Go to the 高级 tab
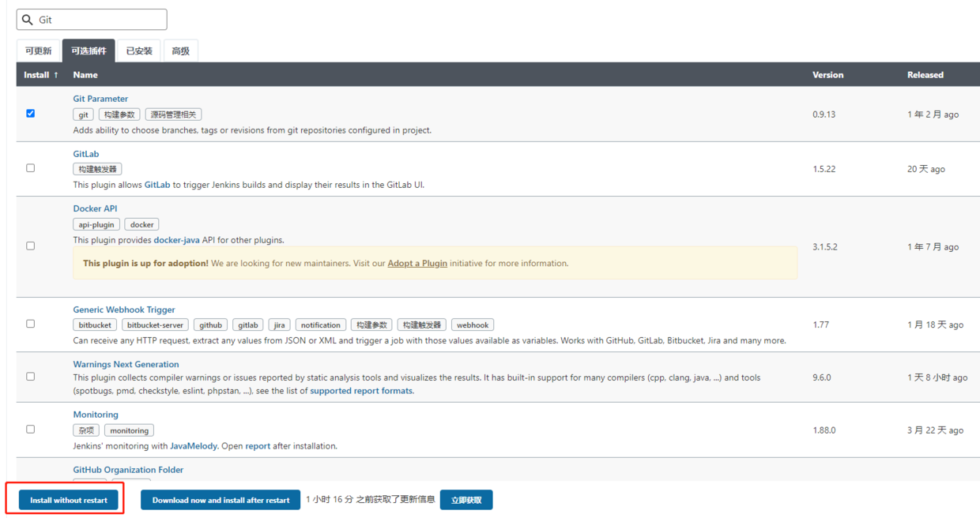The width and height of the screenshot is (980, 518). 181,51
